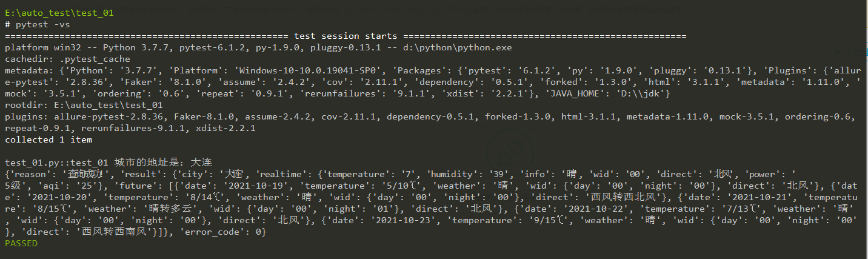Click the repeat-0.9.1 rerunfailures line
The image size is (868, 259).
click(130, 128)
